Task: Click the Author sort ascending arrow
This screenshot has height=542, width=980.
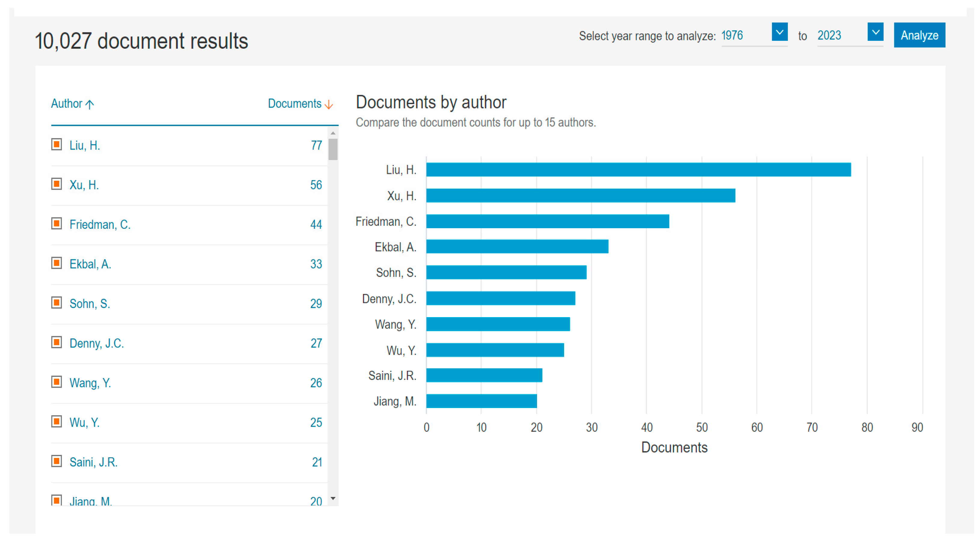Action: [90, 104]
